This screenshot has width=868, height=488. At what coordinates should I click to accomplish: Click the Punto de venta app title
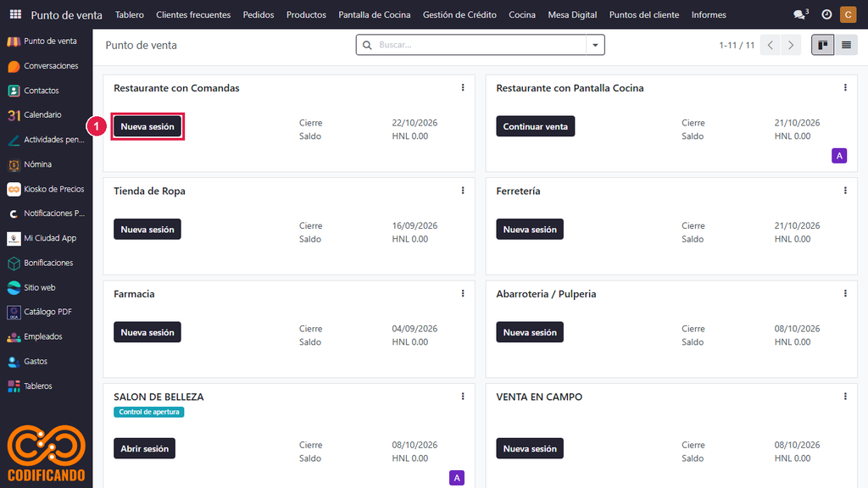(x=66, y=15)
